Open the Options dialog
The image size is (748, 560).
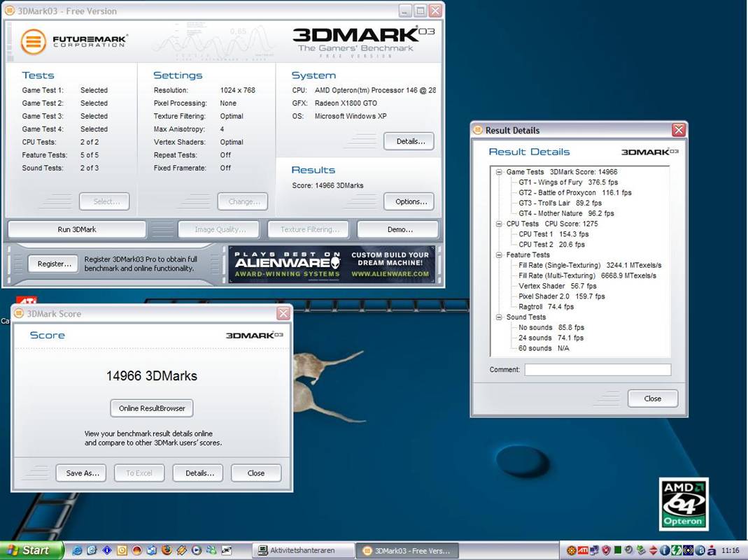[409, 201]
